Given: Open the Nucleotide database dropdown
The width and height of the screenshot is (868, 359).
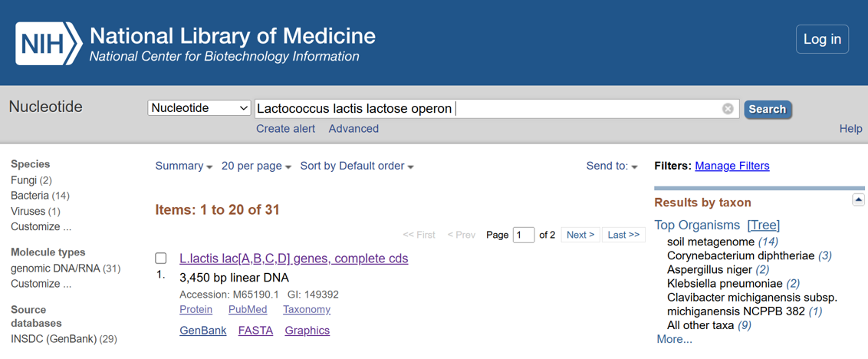Looking at the screenshot, I should pos(199,108).
